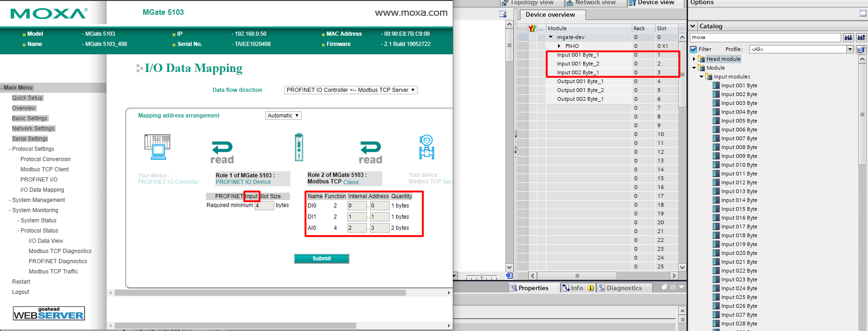Screen dimensions: 868x331
Task: Click the catalog search up icon
Action: point(862,38)
